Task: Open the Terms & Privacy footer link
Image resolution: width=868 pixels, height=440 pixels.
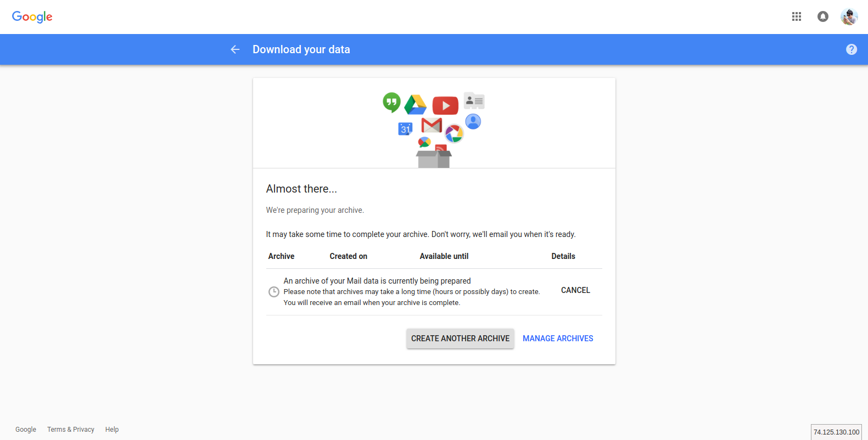Action: point(71,430)
